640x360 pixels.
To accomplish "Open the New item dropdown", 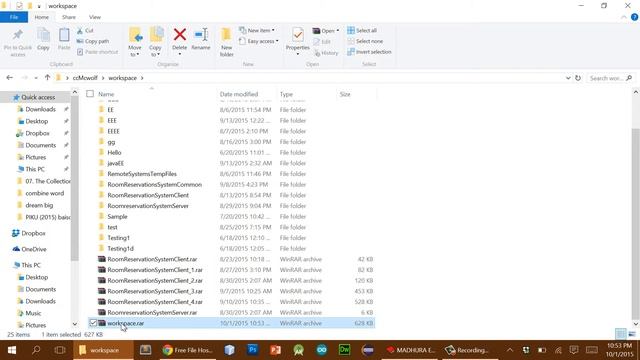I will click(x=257, y=31).
